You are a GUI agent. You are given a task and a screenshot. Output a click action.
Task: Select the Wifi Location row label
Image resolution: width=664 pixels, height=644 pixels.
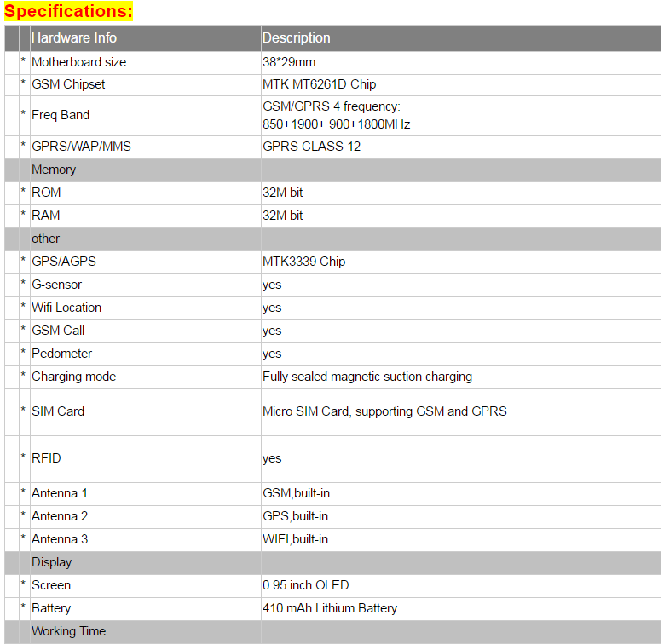pyautogui.click(x=66, y=308)
